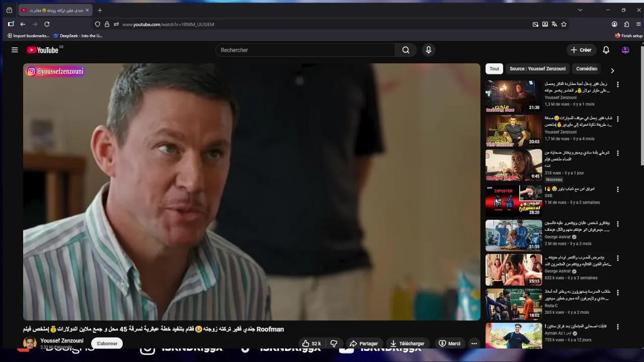Click the main video player to pause
The image size is (644, 362).
tap(252, 192)
